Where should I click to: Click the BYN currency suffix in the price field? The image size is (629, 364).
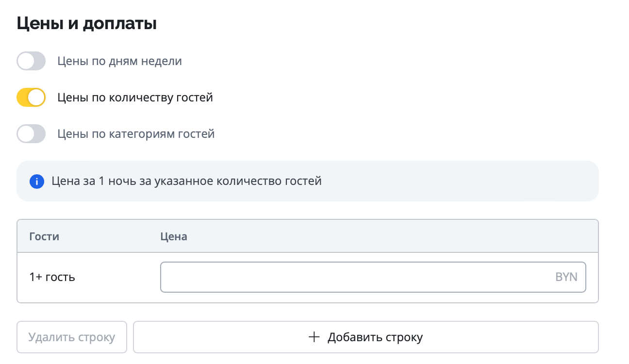(566, 277)
